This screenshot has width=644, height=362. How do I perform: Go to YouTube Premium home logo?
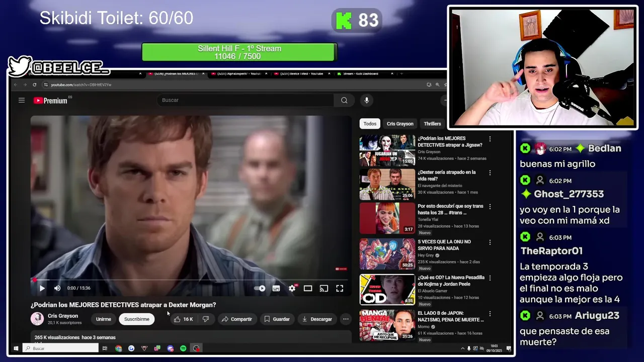[x=50, y=101]
